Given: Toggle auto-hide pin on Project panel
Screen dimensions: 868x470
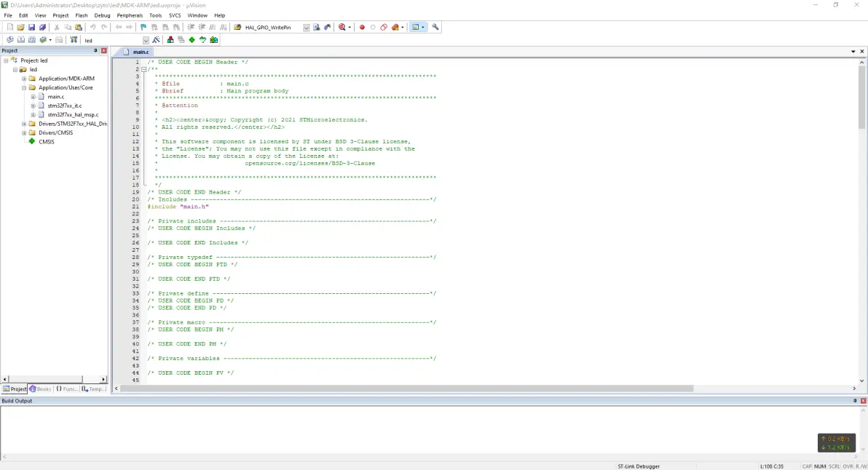Looking at the screenshot, I should [95, 51].
